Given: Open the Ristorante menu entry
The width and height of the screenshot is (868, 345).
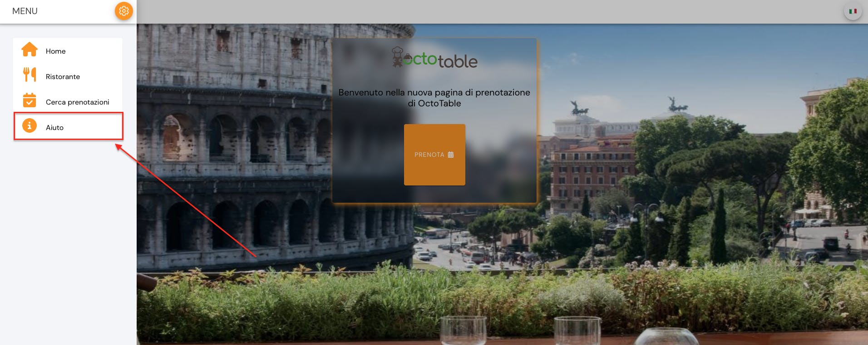Looking at the screenshot, I should [x=68, y=76].
